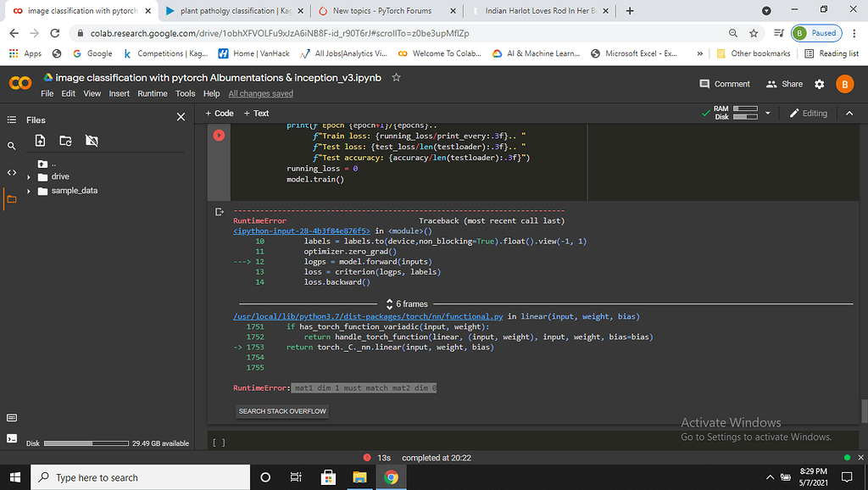
Task: Open the Runtime menu
Action: (x=153, y=94)
